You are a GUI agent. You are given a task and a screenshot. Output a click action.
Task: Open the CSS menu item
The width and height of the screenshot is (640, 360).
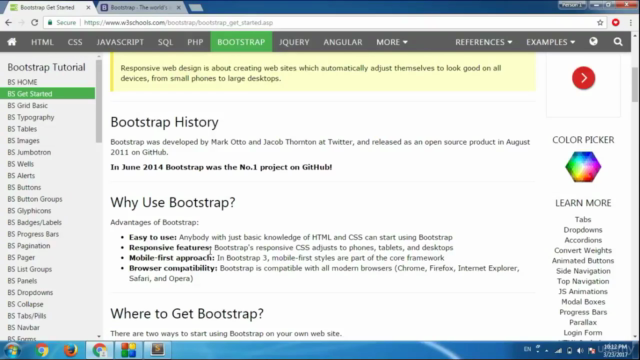[75, 42]
